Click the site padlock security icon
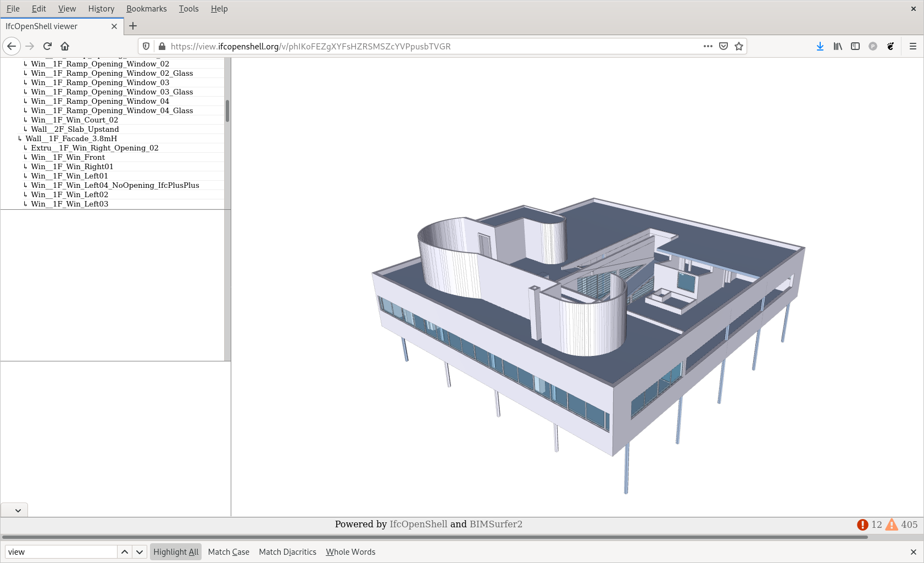Viewport: 924px width, 563px height. tap(162, 46)
